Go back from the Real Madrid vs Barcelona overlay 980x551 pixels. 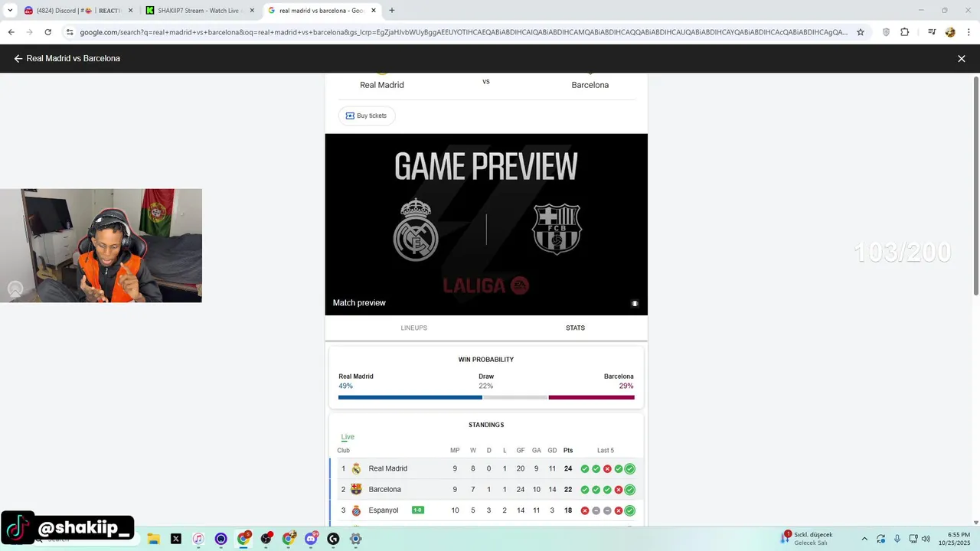18,58
